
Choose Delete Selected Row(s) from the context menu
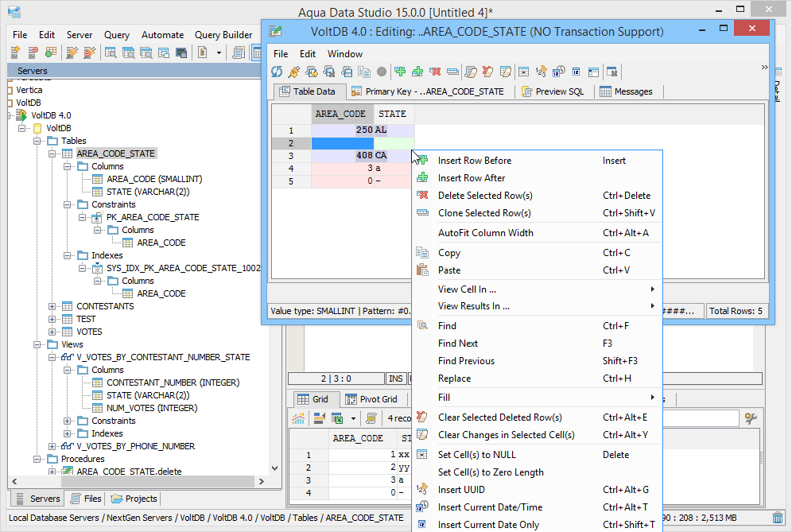[537, 196]
